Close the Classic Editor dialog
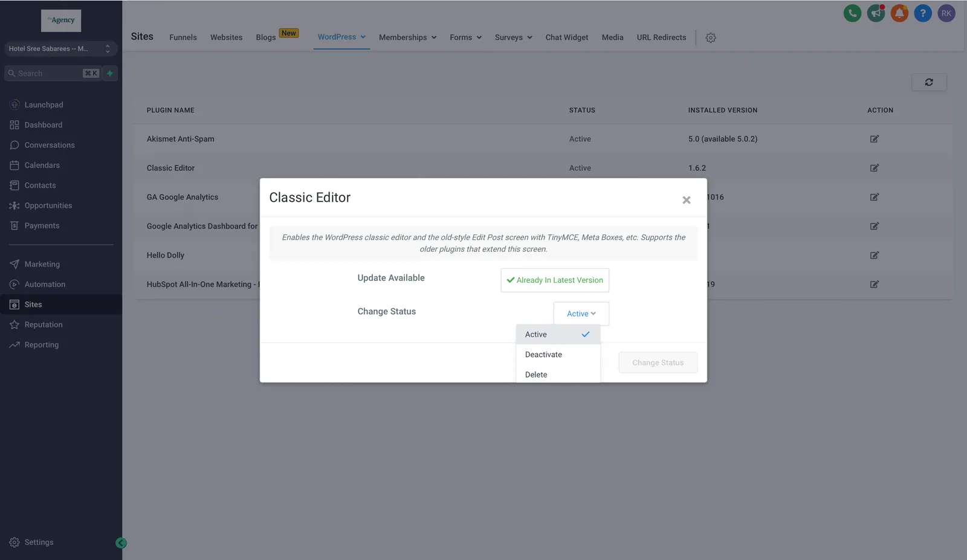 [687, 200]
